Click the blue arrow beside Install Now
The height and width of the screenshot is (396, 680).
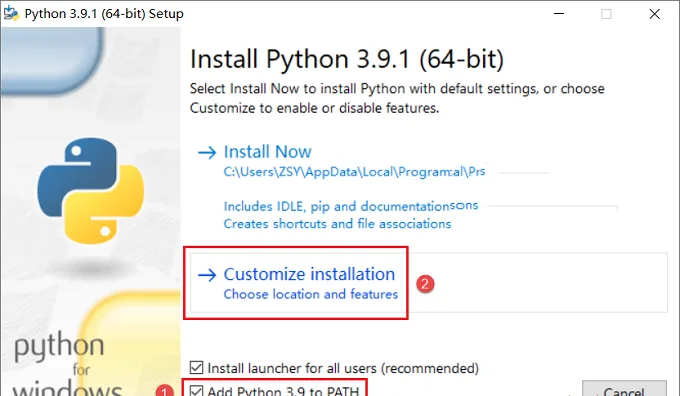(207, 152)
